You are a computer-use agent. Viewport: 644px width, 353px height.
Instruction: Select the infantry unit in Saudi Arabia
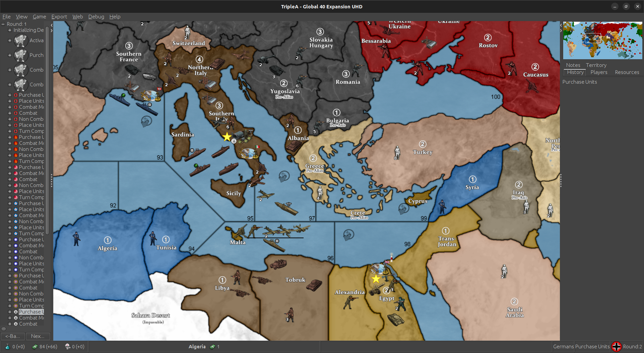(x=504, y=271)
